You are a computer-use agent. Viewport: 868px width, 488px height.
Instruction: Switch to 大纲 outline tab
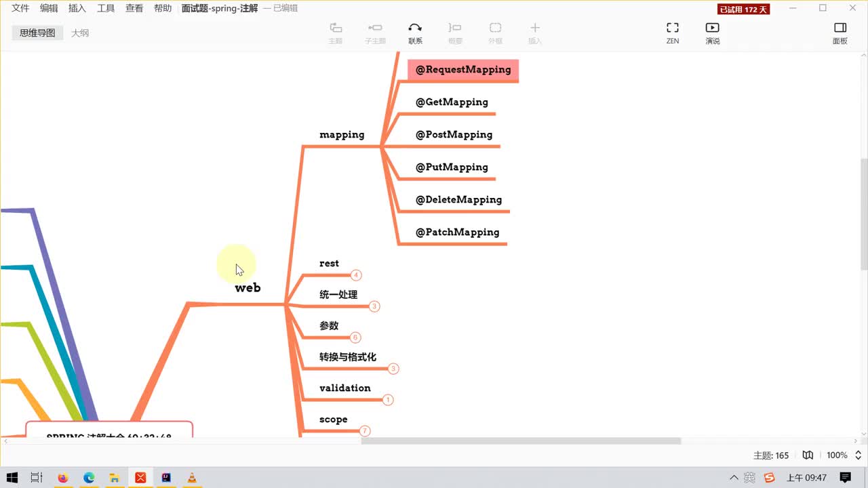[x=80, y=33]
